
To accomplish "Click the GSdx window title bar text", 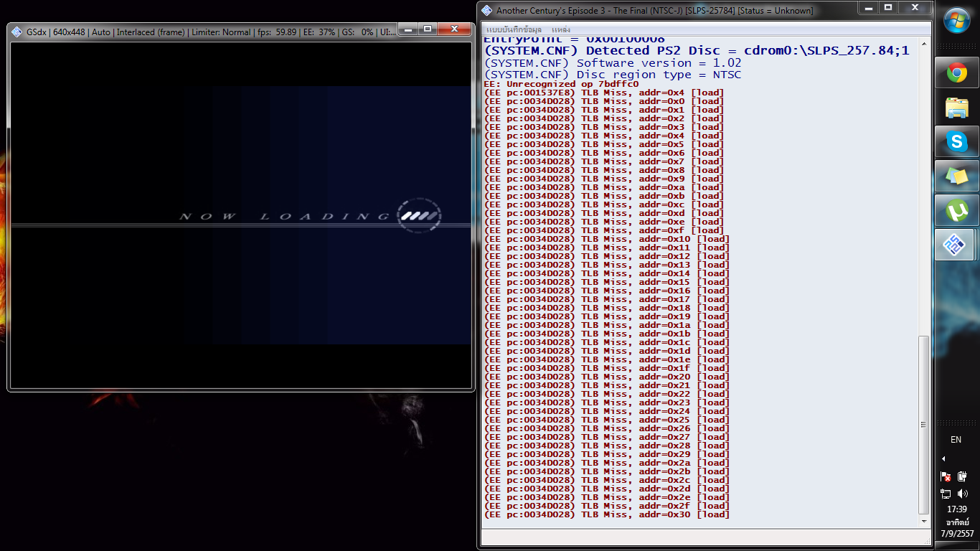I will pyautogui.click(x=210, y=32).
